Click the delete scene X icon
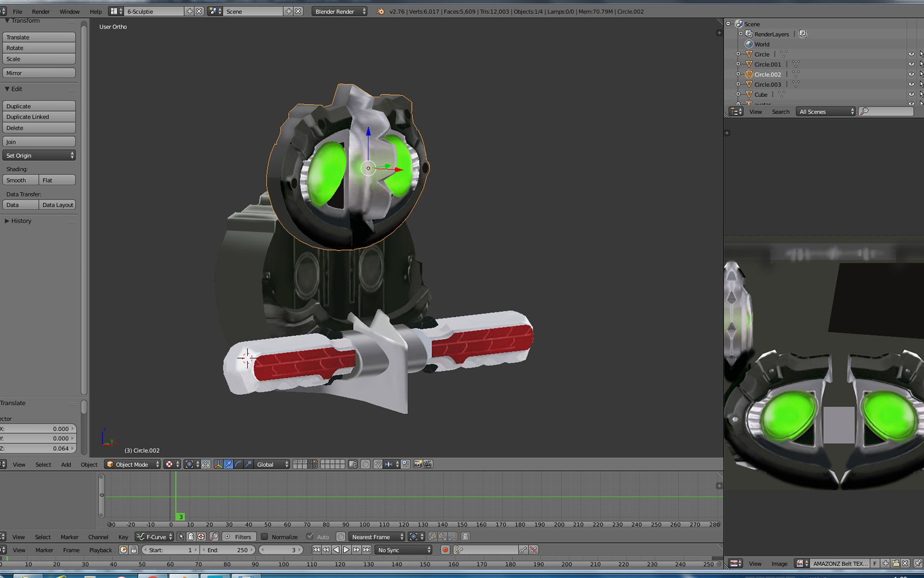This screenshot has height=578, width=924. pyautogui.click(x=298, y=11)
